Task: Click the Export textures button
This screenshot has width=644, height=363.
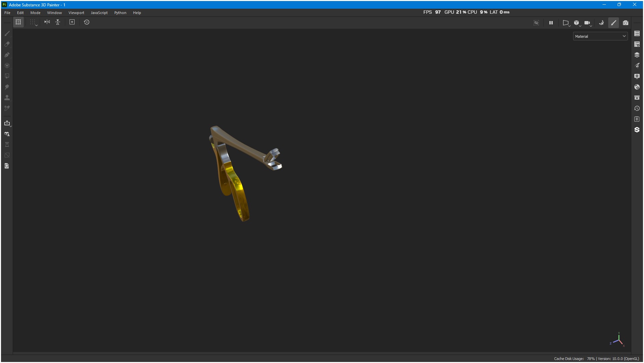Action: pos(7,123)
